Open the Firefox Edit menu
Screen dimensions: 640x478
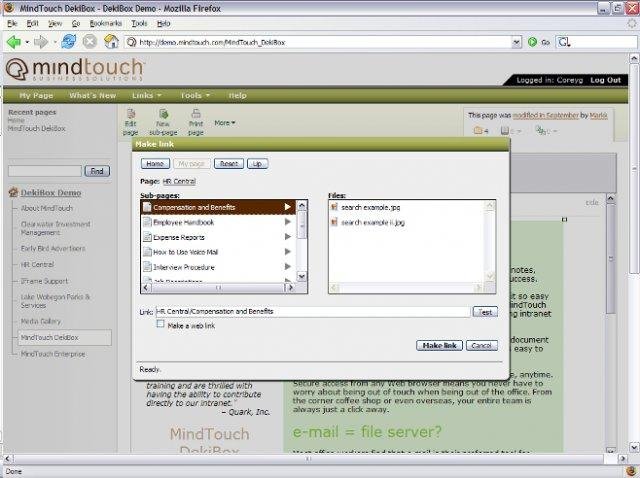(33, 23)
